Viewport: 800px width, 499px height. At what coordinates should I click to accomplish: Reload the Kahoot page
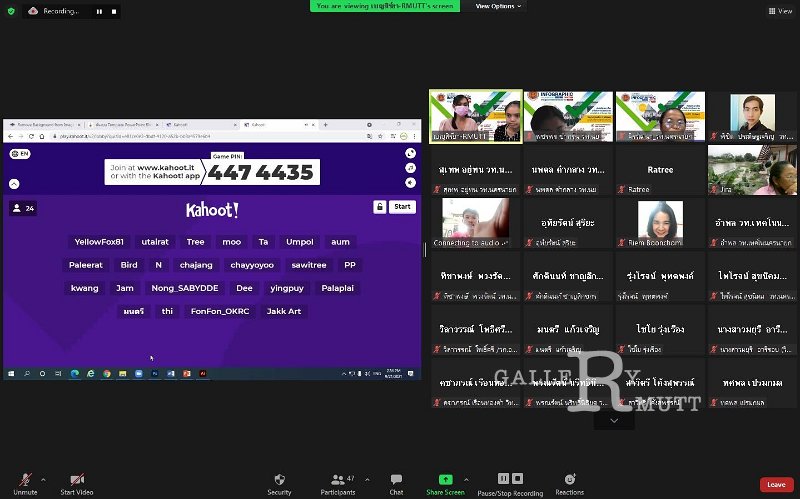[x=31, y=136]
